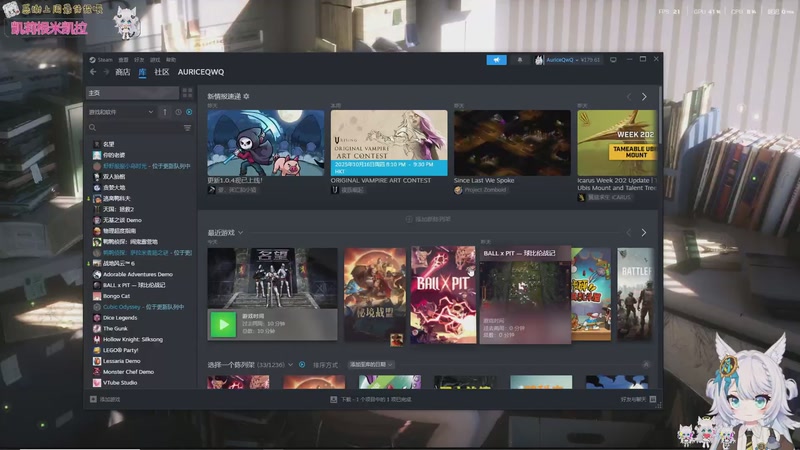The width and height of the screenshot is (800, 450).
Task: Click the sidebar search magnifier icon
Action: (92, 128)
